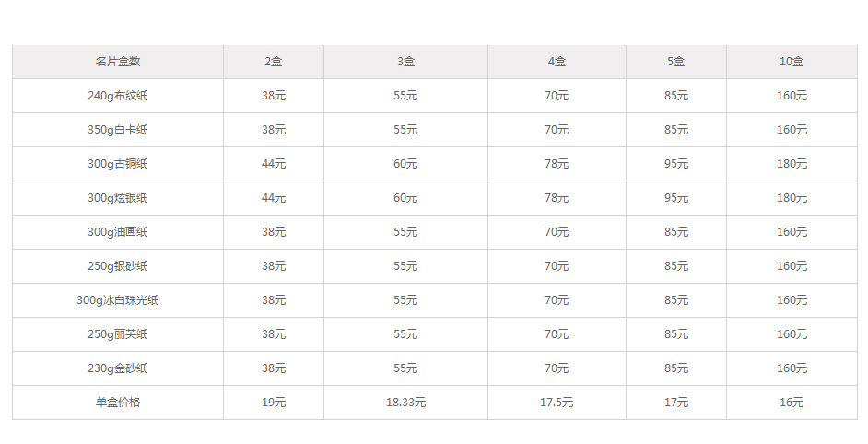Click the 18.33元 unit price cell

click(405, 403)
